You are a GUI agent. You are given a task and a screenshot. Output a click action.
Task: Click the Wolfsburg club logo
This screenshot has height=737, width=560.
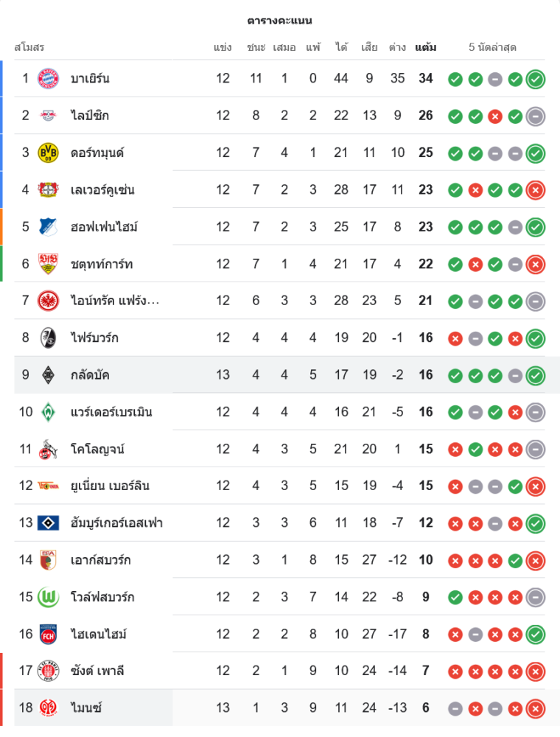pos(48,597)
